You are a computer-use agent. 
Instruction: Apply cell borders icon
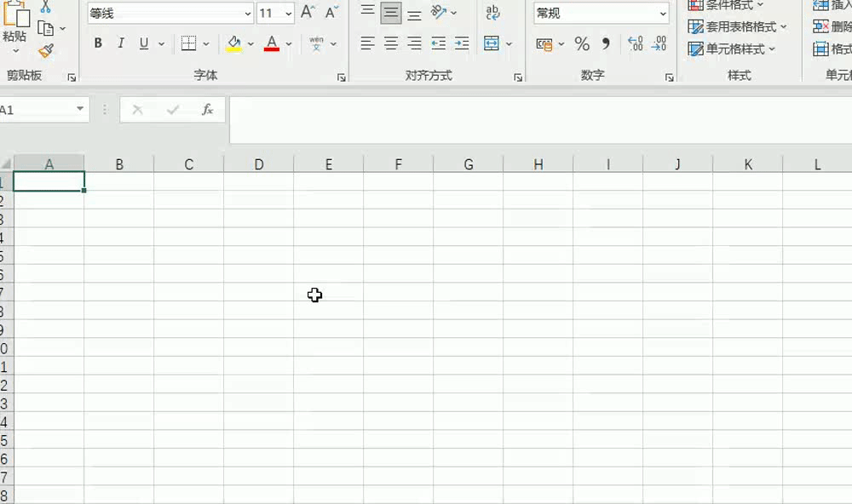188,43
